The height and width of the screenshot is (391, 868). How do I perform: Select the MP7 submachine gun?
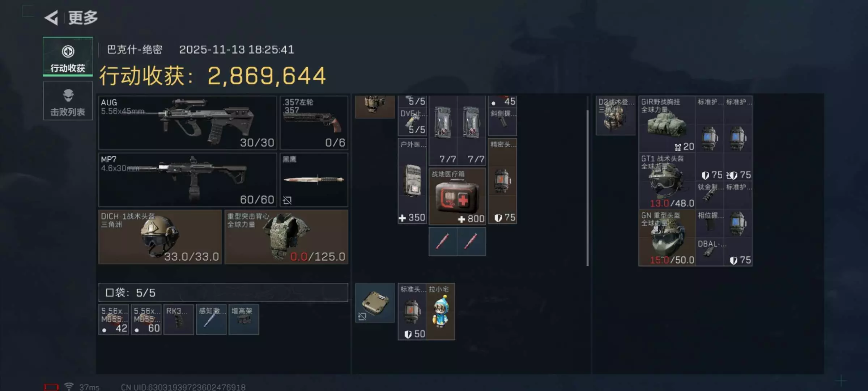pos(188,180)
